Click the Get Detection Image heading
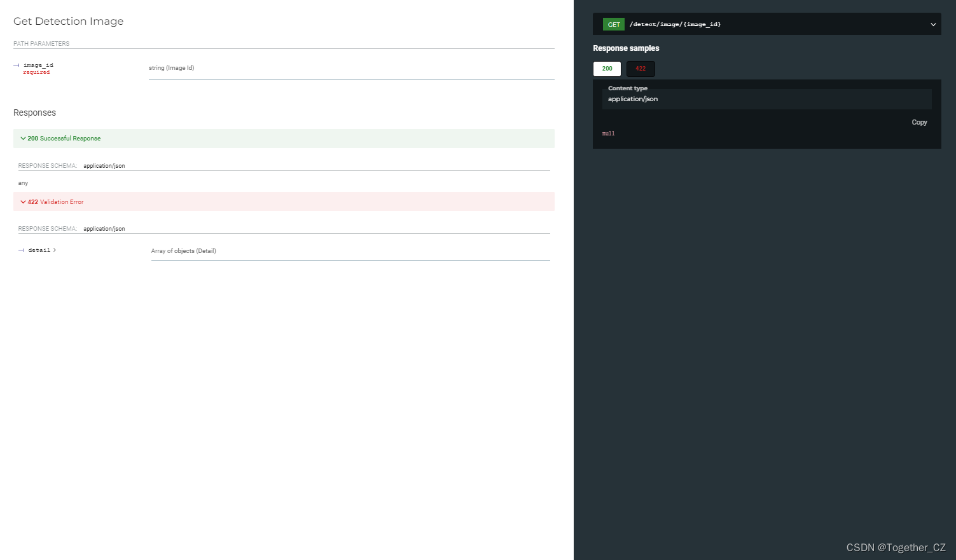 [69, 21]
